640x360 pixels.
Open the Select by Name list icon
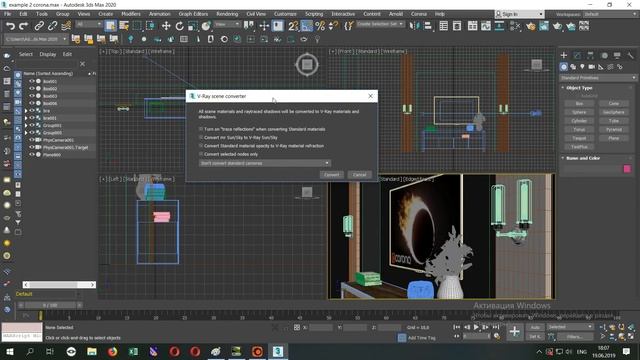coord(124,26)
